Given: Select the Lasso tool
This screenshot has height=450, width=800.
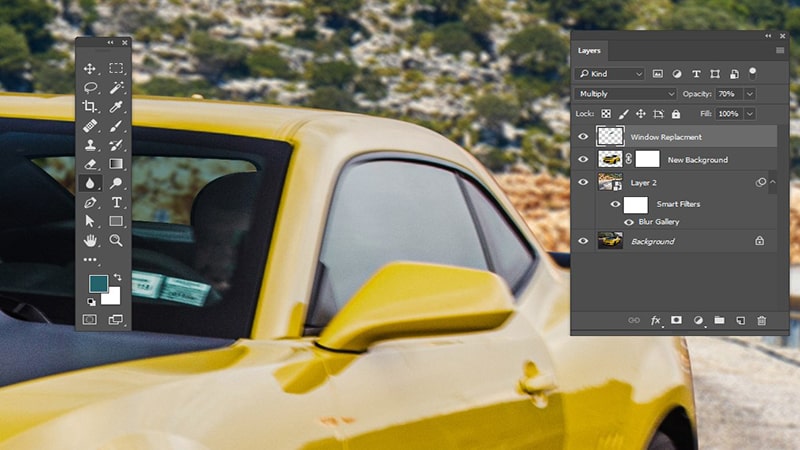Looking at the screenshot, I should (90, 87).
